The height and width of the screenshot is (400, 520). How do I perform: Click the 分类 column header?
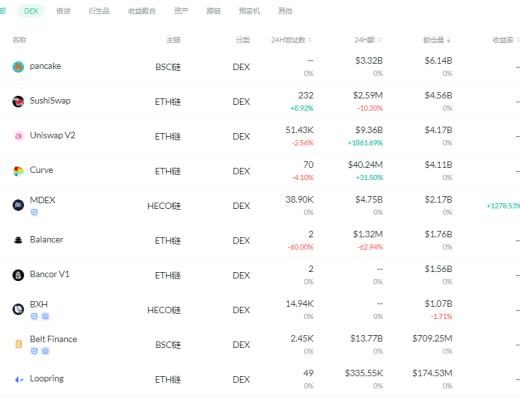(243, 40)
